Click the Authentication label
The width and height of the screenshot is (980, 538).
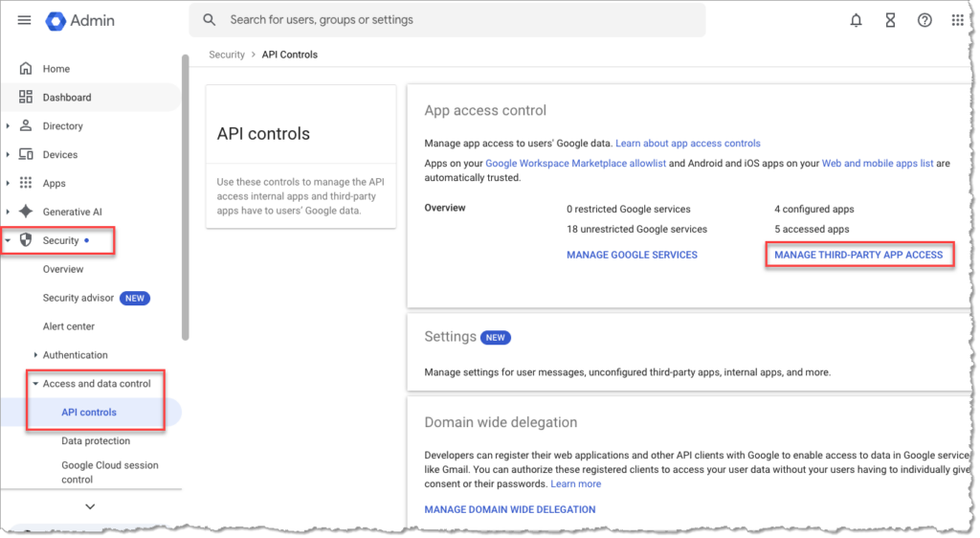(x=75, y=355)
